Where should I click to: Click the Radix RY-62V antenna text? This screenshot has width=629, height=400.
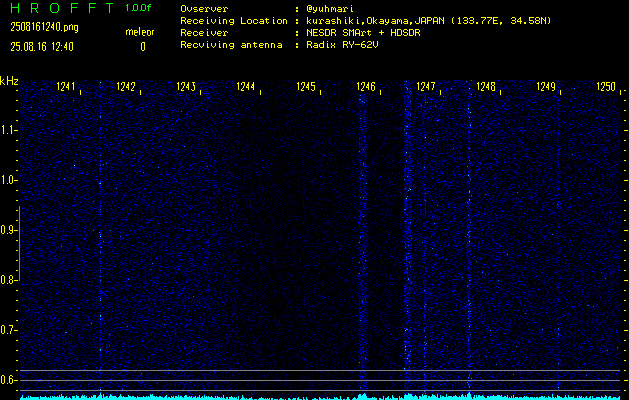point(342,45)
